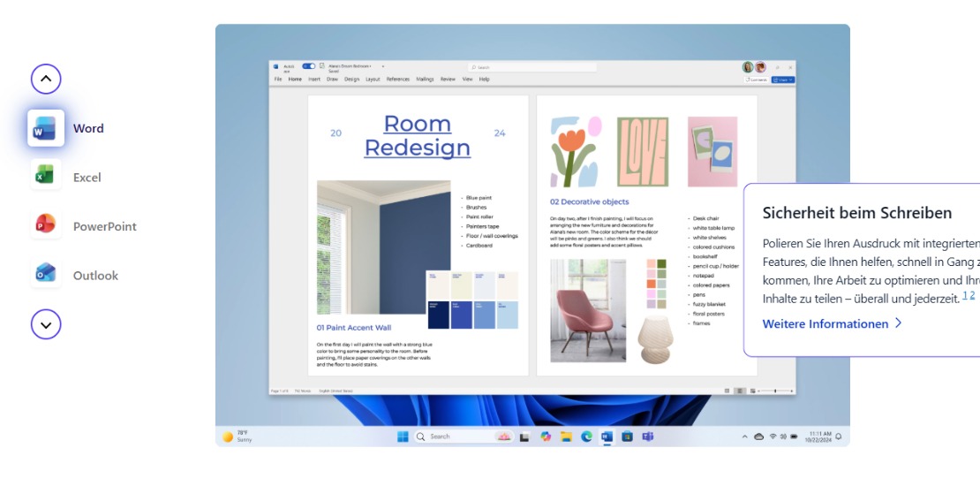Select the Outlook app icon

pyautogui.click(x=46, y=276)
